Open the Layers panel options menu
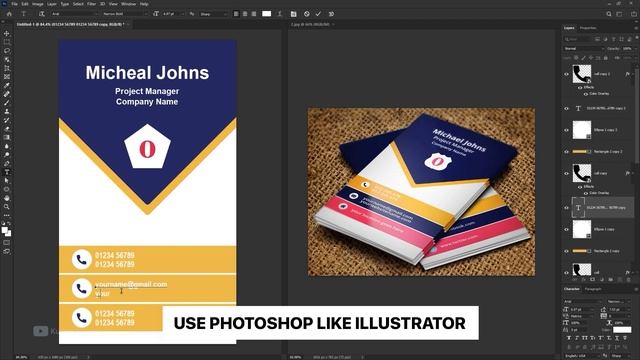 click(636, 28)
